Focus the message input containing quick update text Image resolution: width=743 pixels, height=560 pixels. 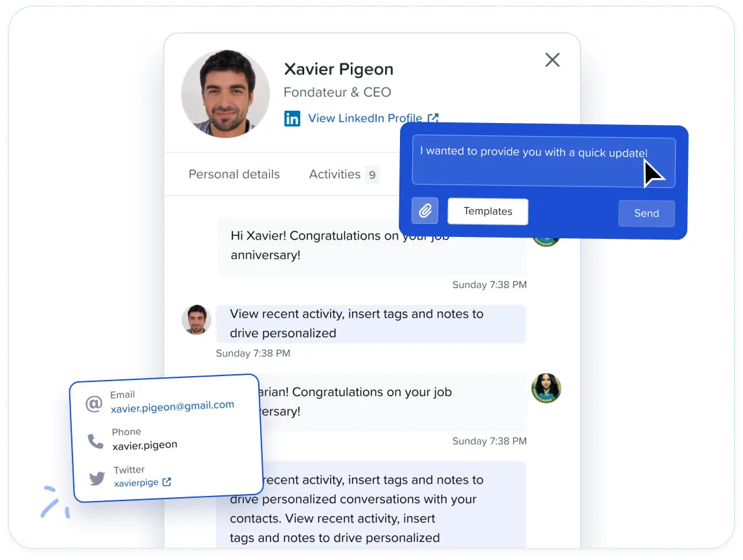544,161
